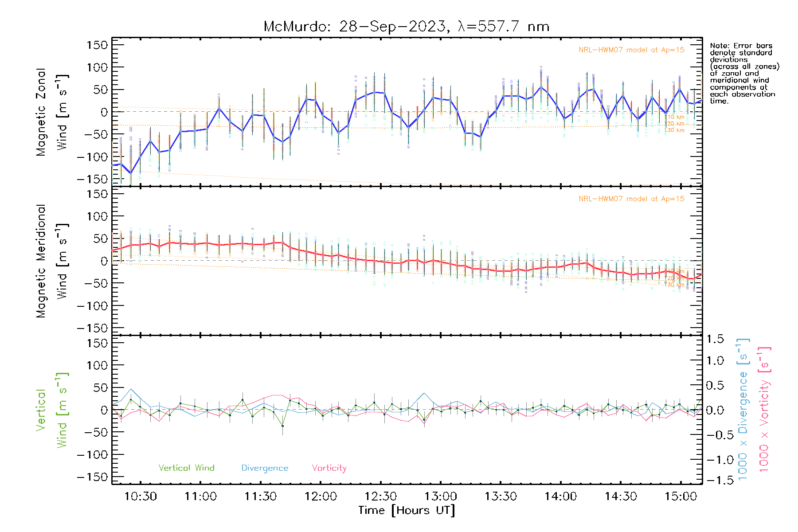798x532 pixels.
Task: Click the 15:00 time tick label
Action: pyautogui.click(x=681, y=496)
